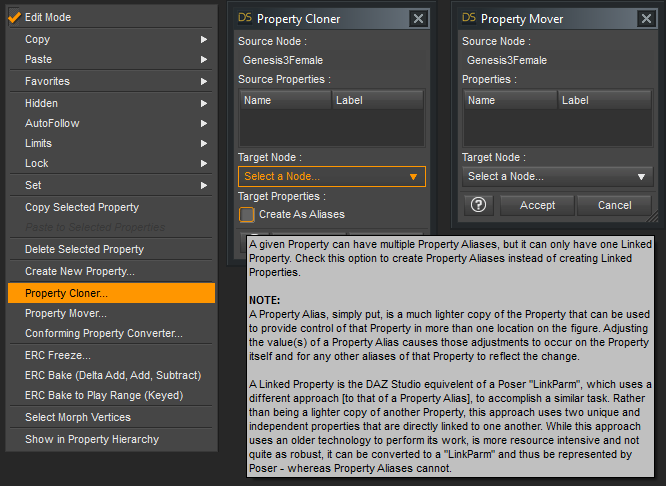The width and height of the screenshot is (666, 486).
Task: Open Property Mover Select a Node dropdown
Action: pos(556,177)
